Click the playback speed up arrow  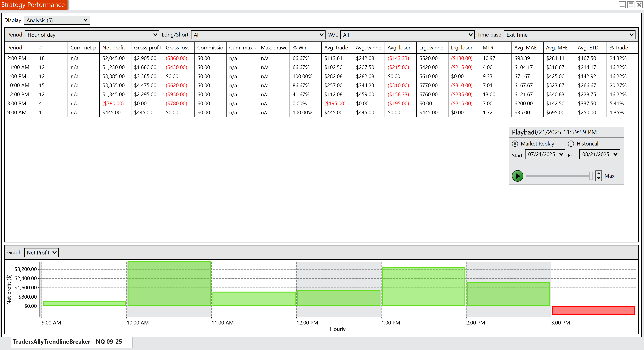pos(598,173)
